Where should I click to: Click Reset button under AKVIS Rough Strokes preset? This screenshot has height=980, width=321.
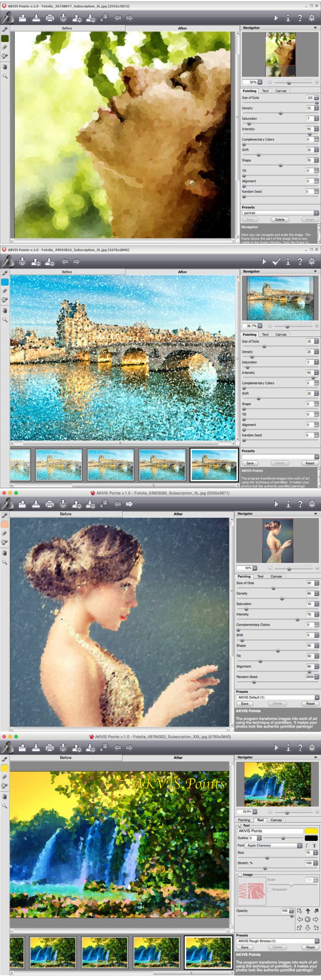(310, 947)
